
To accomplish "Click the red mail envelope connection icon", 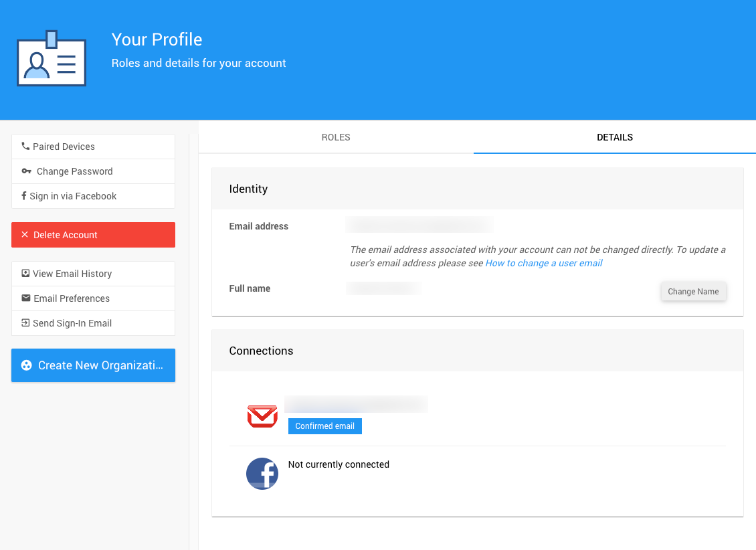I will pyautogui.click(x=262, y=416).
